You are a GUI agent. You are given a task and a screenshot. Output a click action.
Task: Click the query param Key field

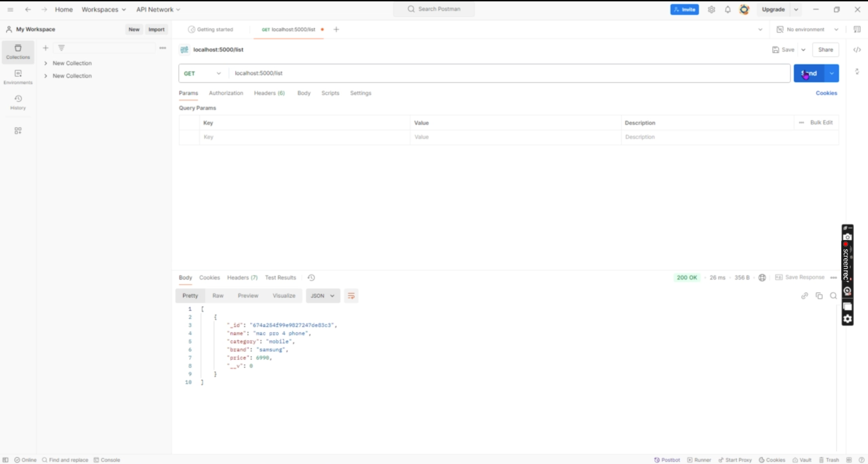coord(305,137)
